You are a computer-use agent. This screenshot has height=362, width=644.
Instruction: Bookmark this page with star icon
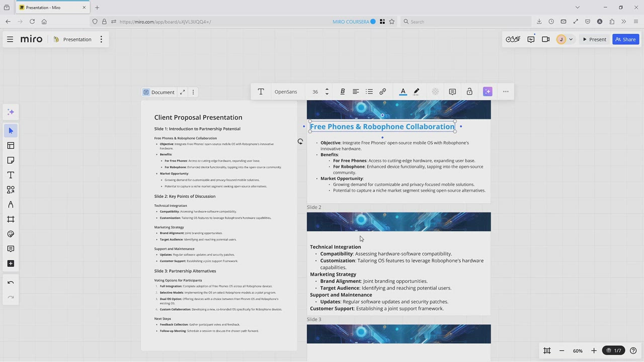click(x=392, y=22)
